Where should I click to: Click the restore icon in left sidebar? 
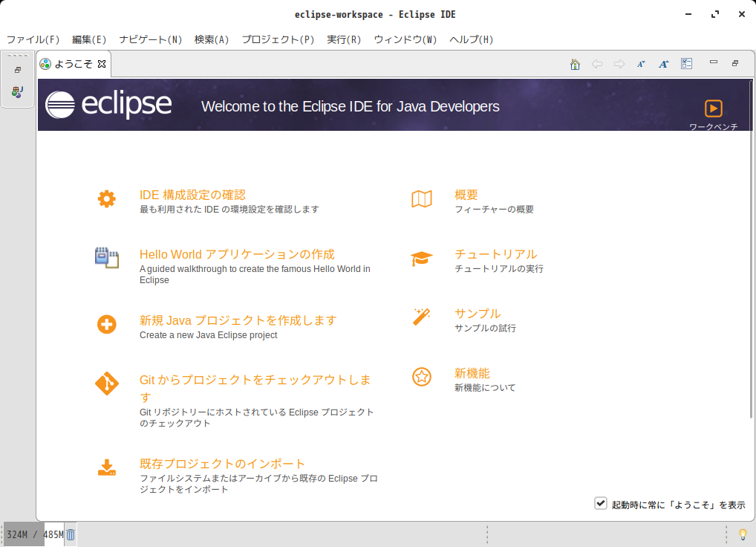(x=17, y=70)
